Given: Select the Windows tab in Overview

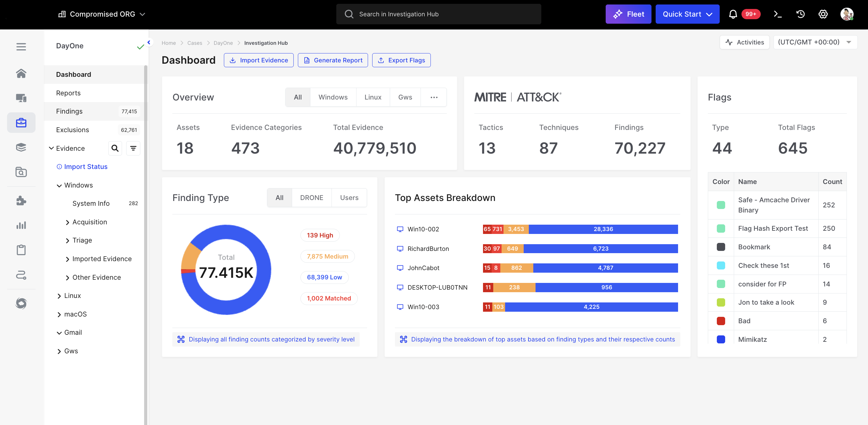Looking at the screenshot, I should (x=332, y=97).
